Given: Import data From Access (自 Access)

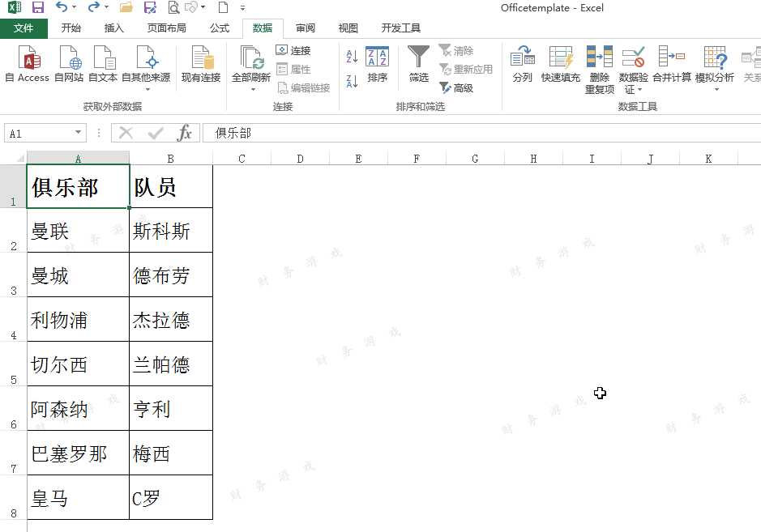Looking at the screenshot, I should [x=28, y=64].
